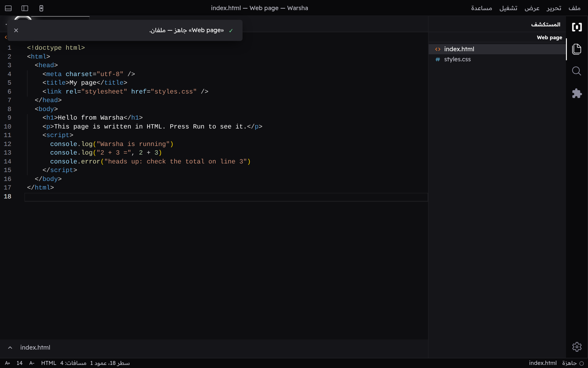Click the title text My page
This screenshot has width=588, height=368.
tap(83, 83)
